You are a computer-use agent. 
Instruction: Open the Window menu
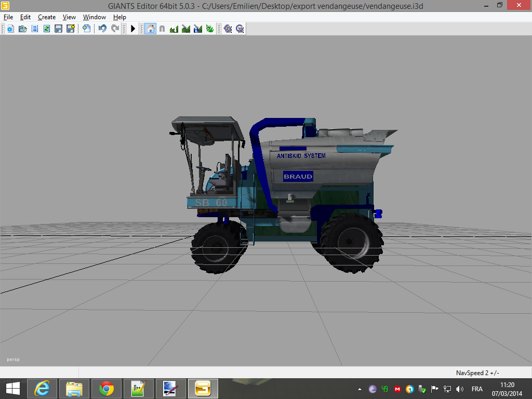tap(95, 17)
